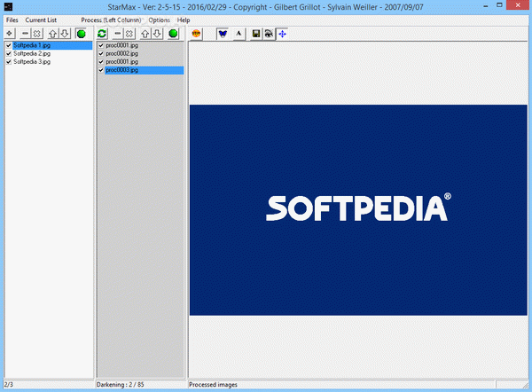532x392 pixels.
Task: Click green start button above left list
Action: pyautogui.click(x=81, y=34)
